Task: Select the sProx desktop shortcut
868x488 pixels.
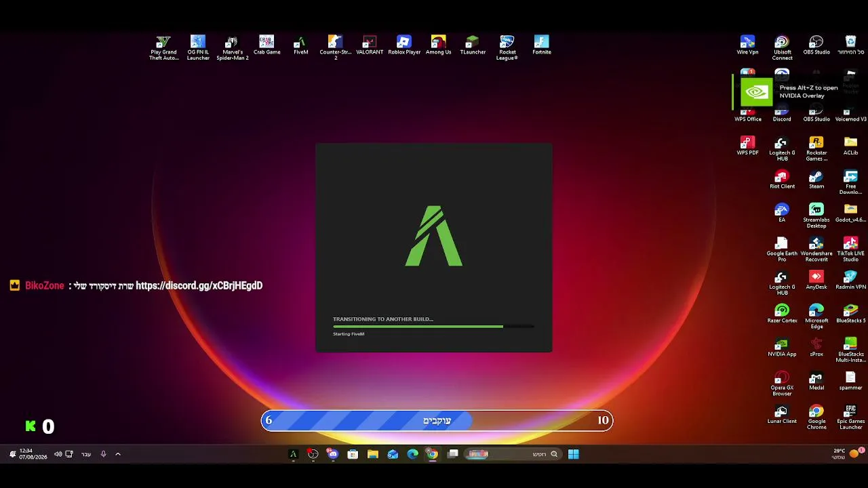Action: pos(816,347)
